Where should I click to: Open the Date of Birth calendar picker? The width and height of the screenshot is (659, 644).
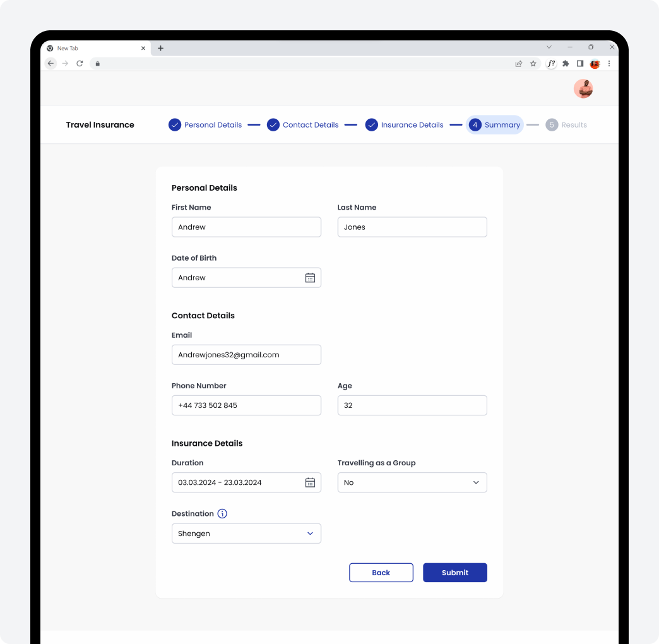pos(310,277)
